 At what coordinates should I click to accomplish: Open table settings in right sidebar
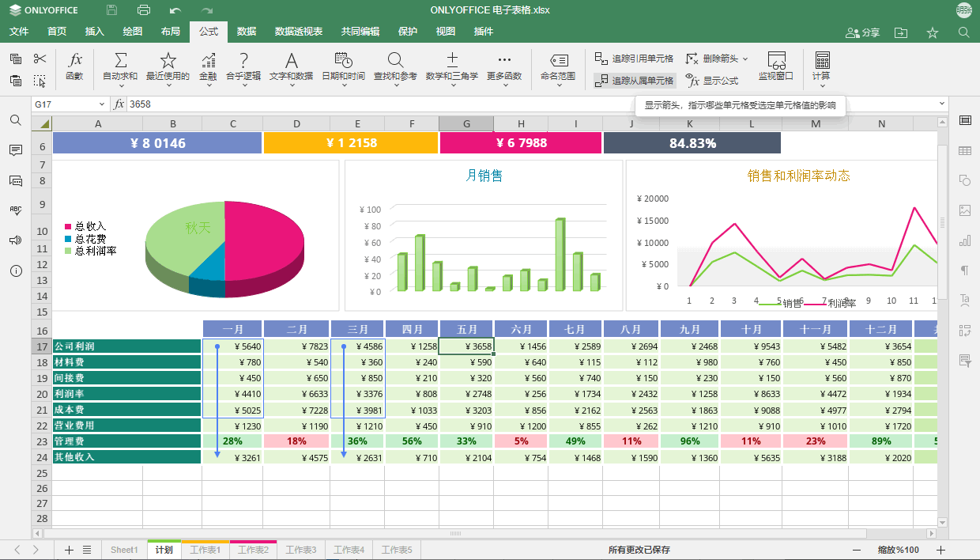pos(965,150)
